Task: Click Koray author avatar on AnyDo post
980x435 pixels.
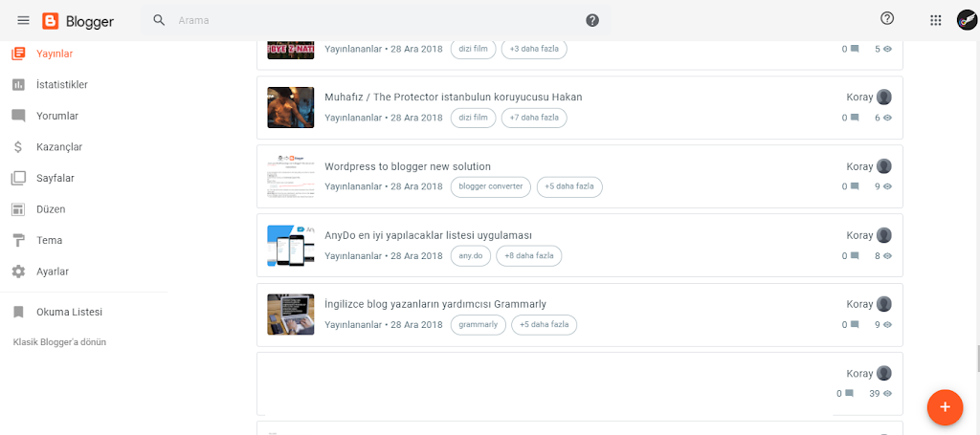Action: pyautogui.click(x=883, y=235)
